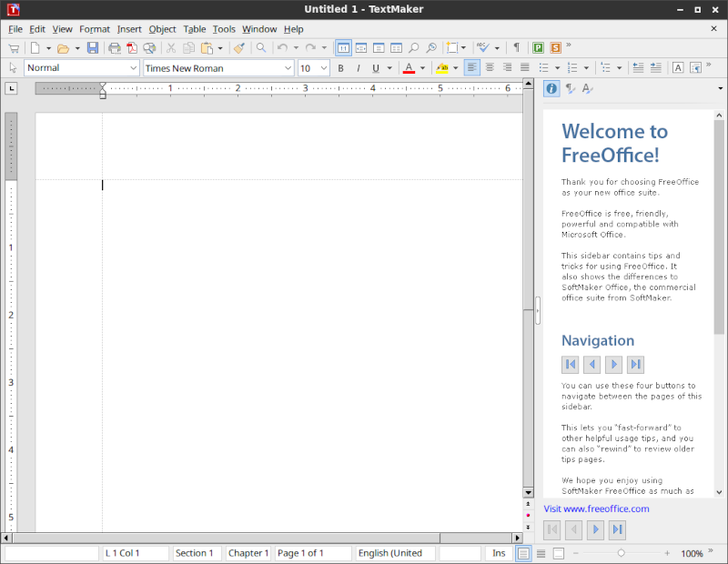Open the Tools menu
Image resolution: width=728 pixels, height=564 pixels.
(x=224, y=29)
